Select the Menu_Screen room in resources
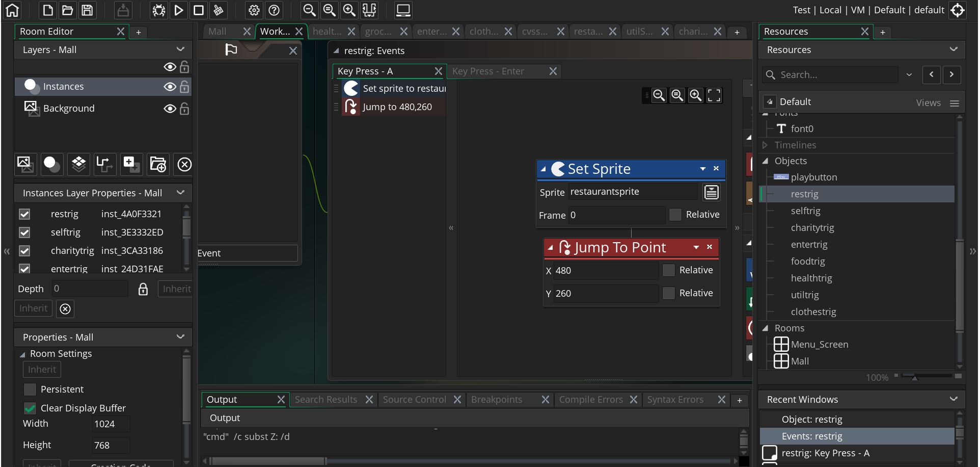This screenshot has height=467, width=980. pos(819,345)
